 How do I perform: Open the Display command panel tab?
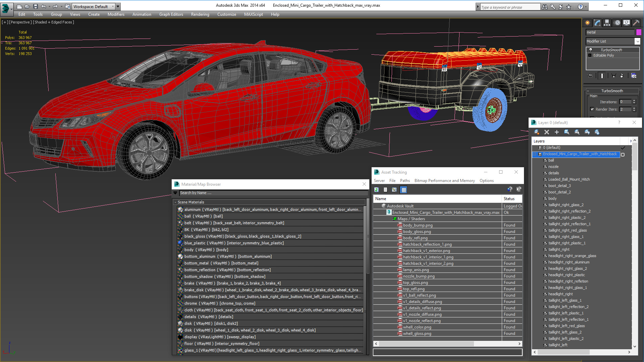pyautogui.click(x=627, y=23)
